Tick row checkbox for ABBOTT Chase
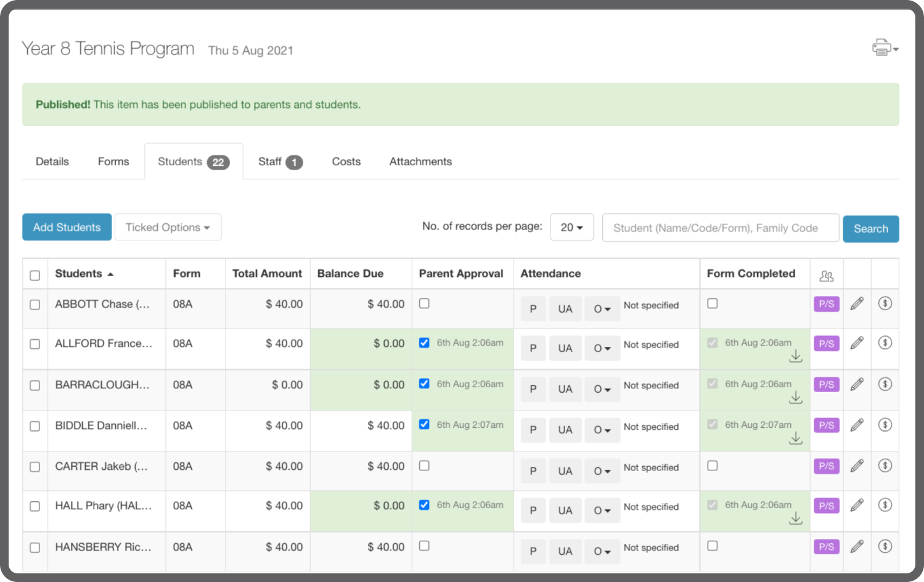Image resolution: width=924 pixels, height=582 pixels. pos(35,305)
